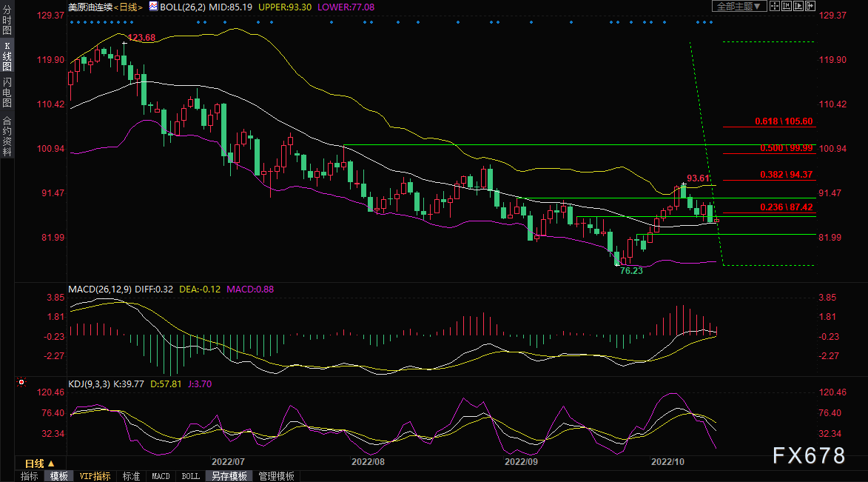Click the axis icon with left-pointing arrow
This screenshot has height=482, width=868.
pyautogui.click(x=786, y=6)
